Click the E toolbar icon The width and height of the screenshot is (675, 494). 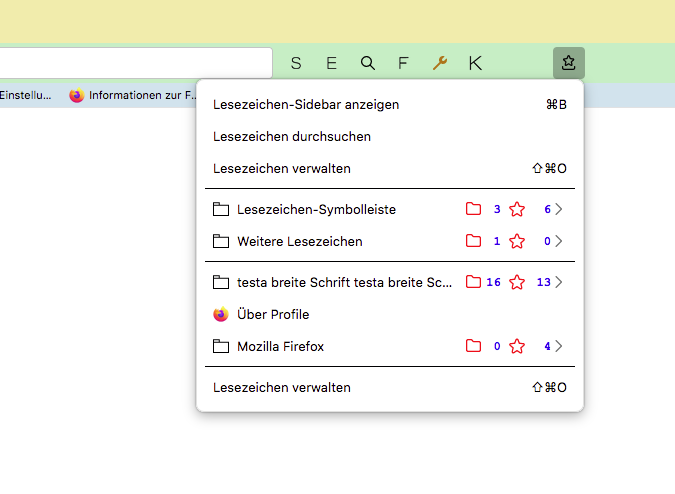click(x=331, y=63)
